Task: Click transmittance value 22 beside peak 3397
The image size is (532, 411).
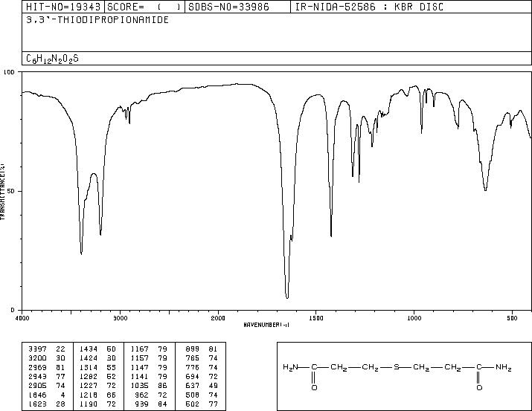Action: 60,349
